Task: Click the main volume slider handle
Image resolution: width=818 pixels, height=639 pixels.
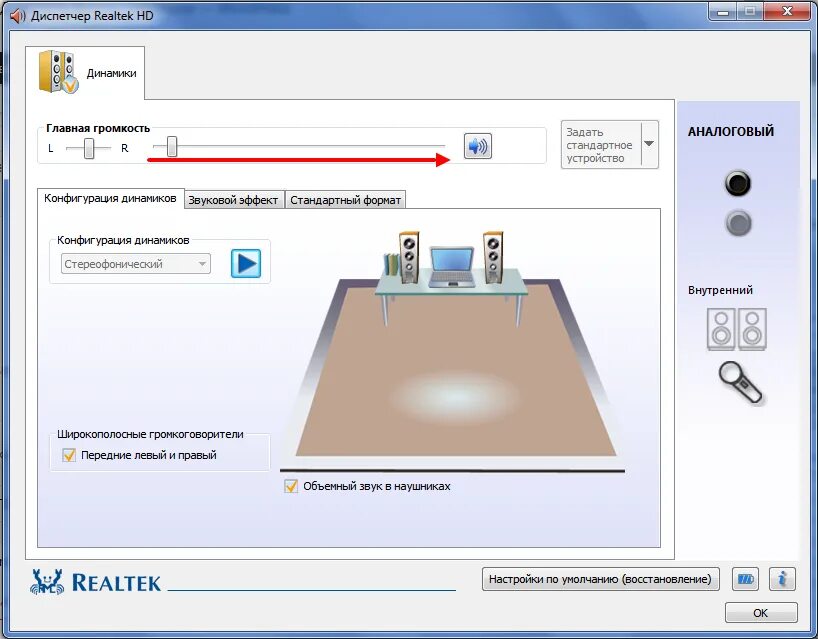Action: pyautogui.click(x=172, y=147)
